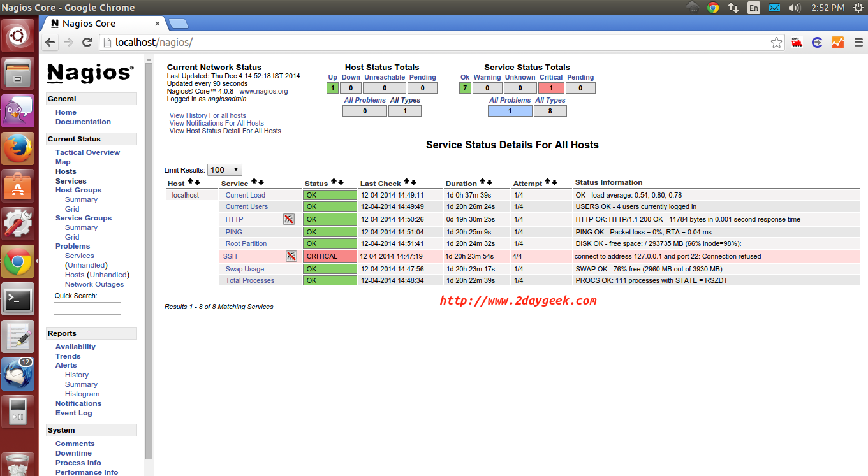Open the Ubuntu Dash launcher
The width and height of the screenshot is (868, 476).
[x=18, y=35]
